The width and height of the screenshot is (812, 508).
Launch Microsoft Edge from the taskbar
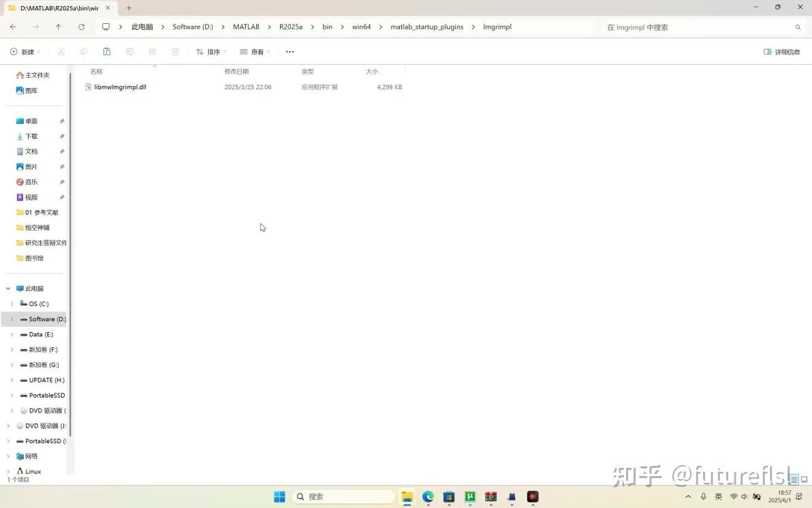427,496
